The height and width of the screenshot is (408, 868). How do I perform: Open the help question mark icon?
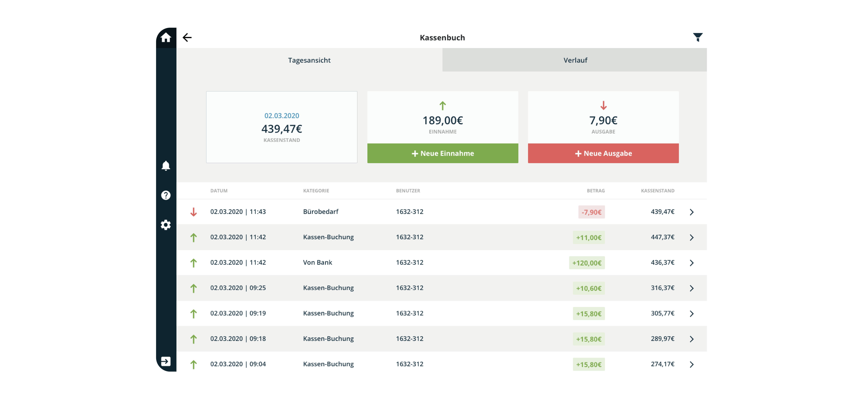[165, 195]
